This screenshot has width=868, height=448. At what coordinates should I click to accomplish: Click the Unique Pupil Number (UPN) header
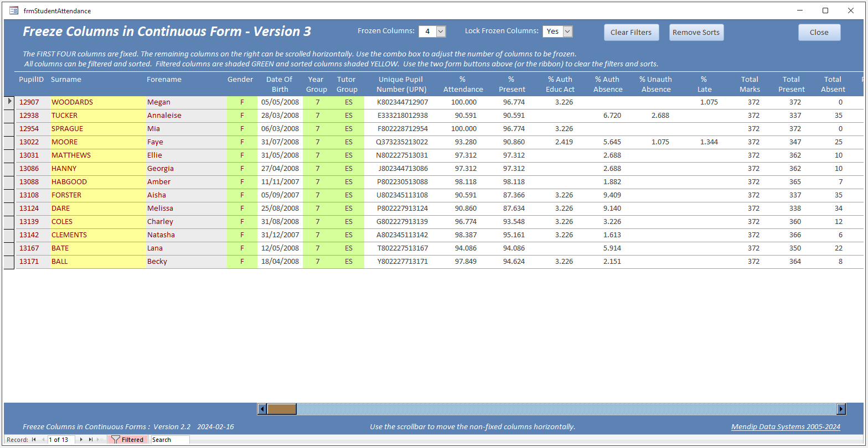point(401,84)
